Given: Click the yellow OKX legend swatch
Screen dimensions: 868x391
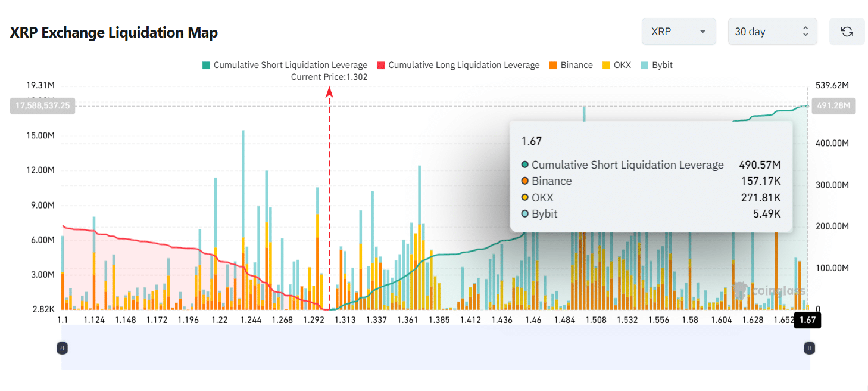Looking at the screenshot, I should coord(606,65).
